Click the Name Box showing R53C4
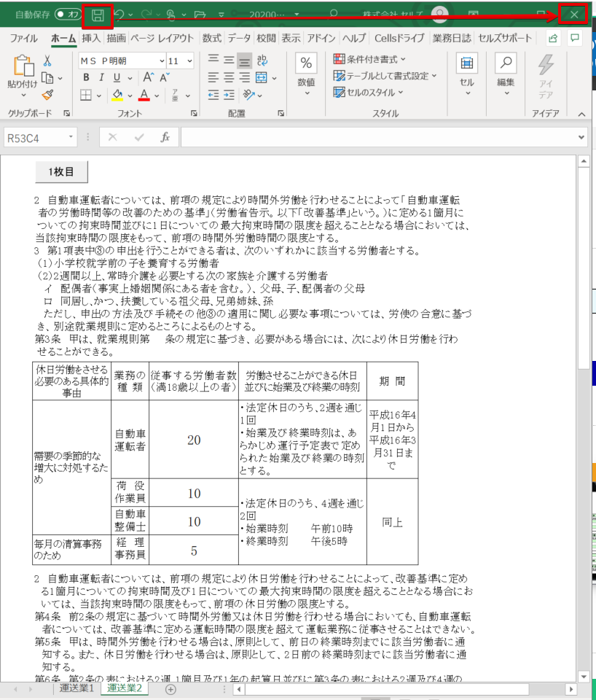The width and height of the screenshot is (596, 700). [35, 138]
